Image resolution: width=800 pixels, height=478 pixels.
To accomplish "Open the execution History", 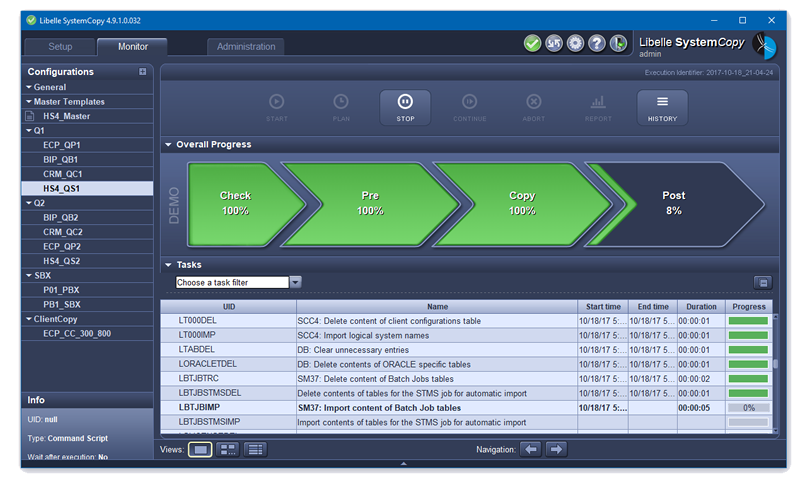I will coord(662,107).
